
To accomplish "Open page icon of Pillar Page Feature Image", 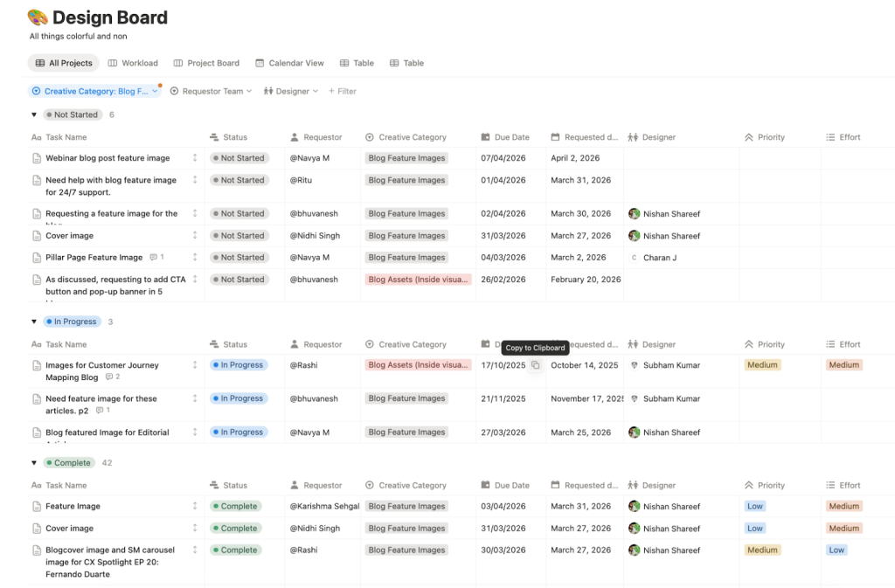I will tap(37, 258).
